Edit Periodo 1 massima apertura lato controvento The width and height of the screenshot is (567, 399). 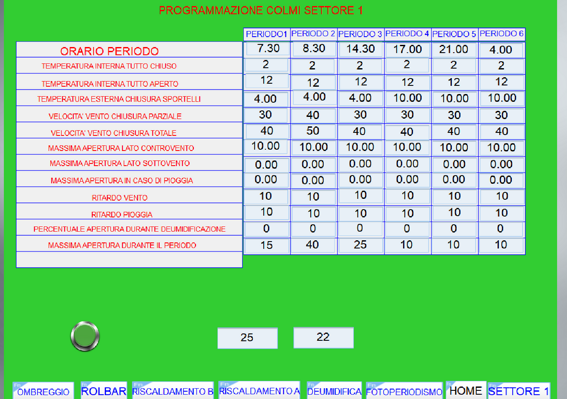pyautogui.click(x=266, y=146)
